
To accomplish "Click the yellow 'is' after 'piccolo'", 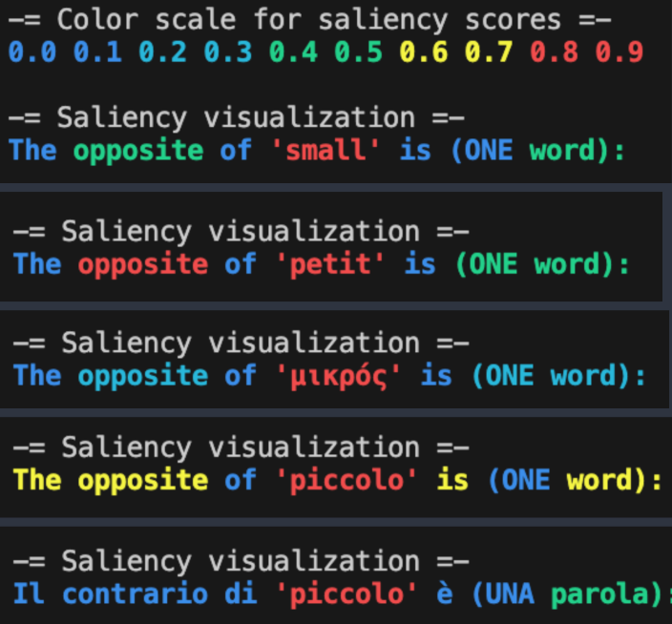I will [452, 480].
